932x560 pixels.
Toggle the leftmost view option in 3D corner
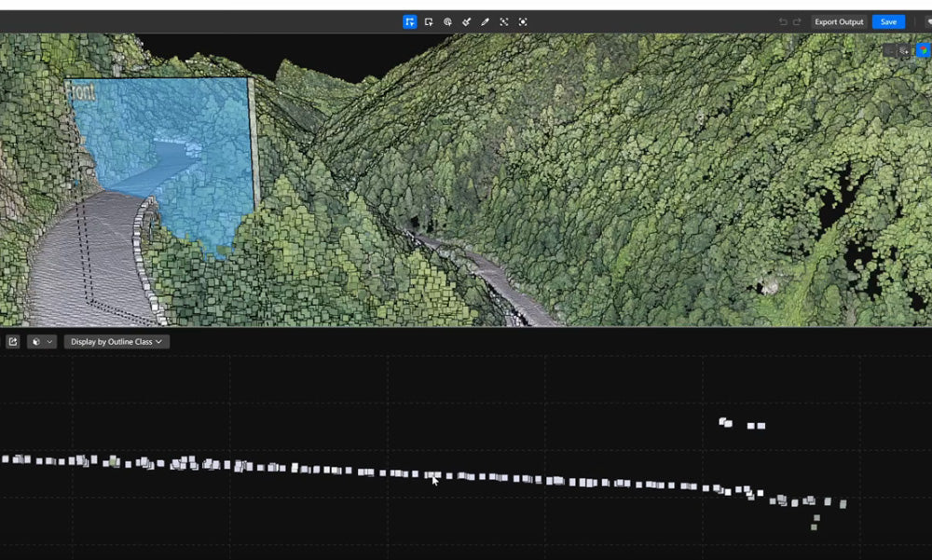click(889, 51)
